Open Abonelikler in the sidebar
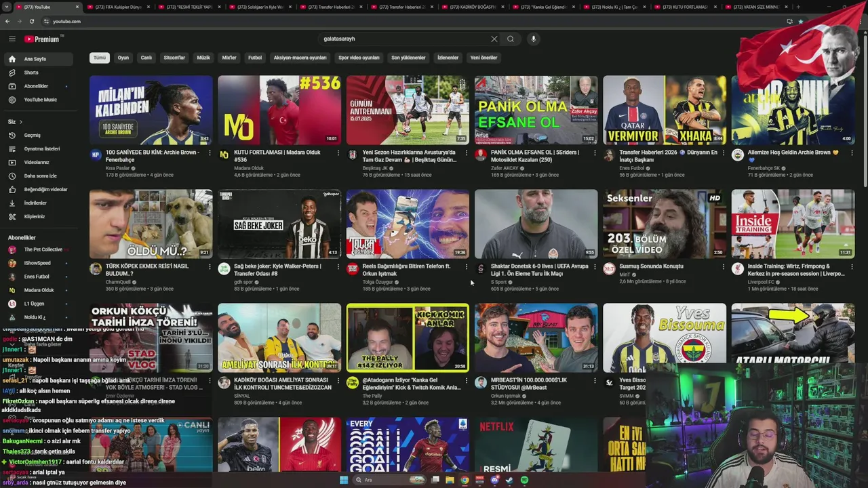This screenshot has height=488, width=868. tap(38, 86)
